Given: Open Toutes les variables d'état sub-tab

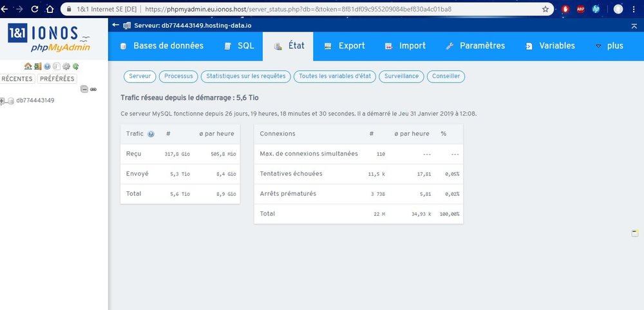Looking at the screenshot, I should [335, 77].
